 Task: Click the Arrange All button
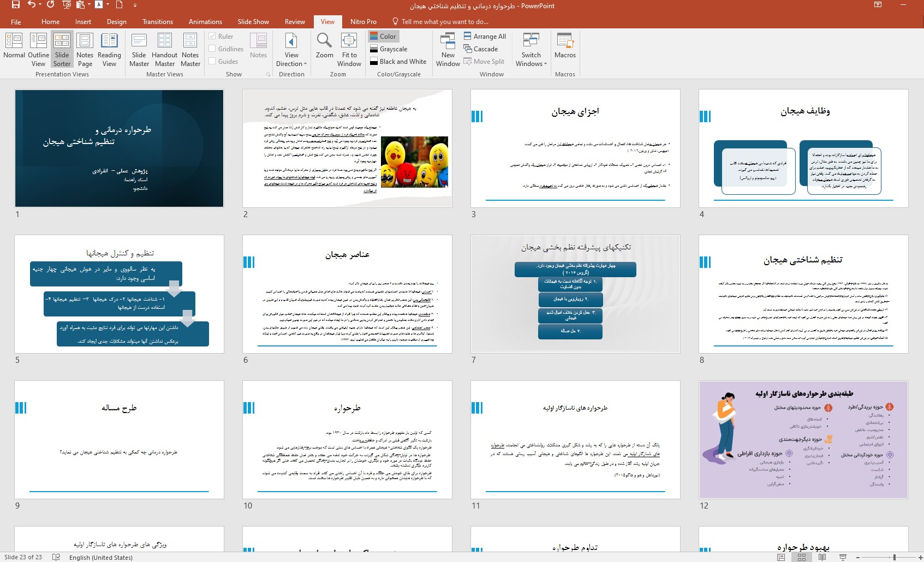tap(485, 37)
